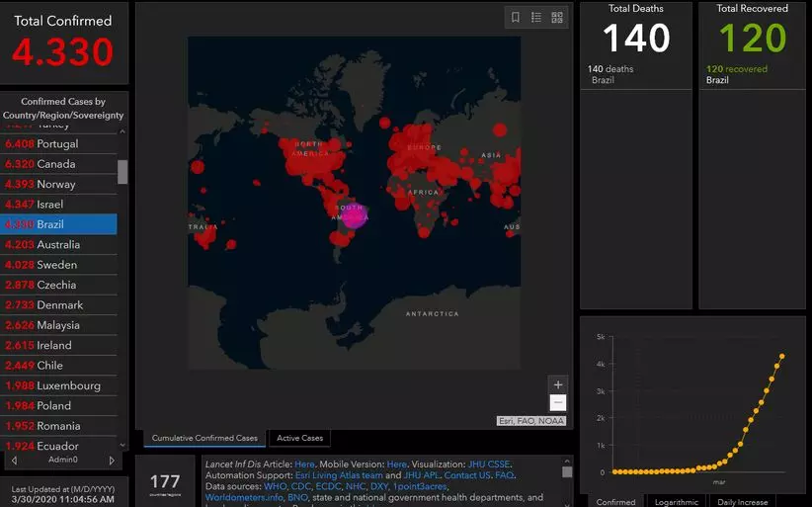Go to previous Admin level arrow
The width and height of the screenshot is (812, 507).
[13, 461]
